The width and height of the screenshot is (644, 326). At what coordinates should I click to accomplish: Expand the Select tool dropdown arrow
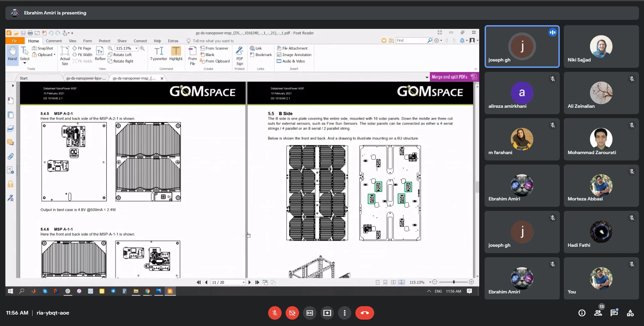click(24, 63)
